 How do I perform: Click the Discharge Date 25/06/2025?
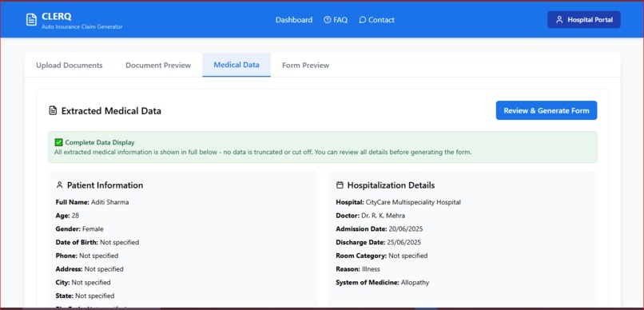403,242
